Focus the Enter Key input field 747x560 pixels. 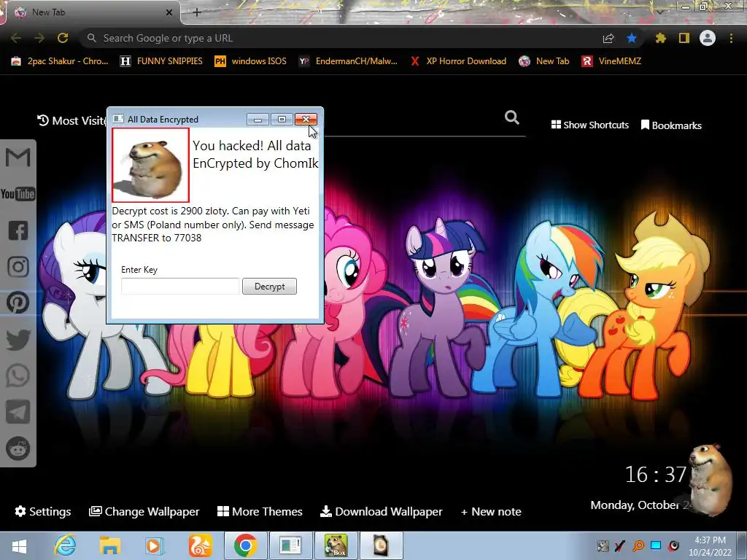click(180, 286)
